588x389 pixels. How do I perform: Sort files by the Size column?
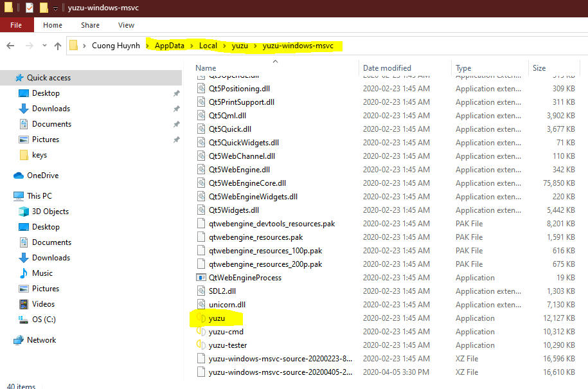click(539, 68)
